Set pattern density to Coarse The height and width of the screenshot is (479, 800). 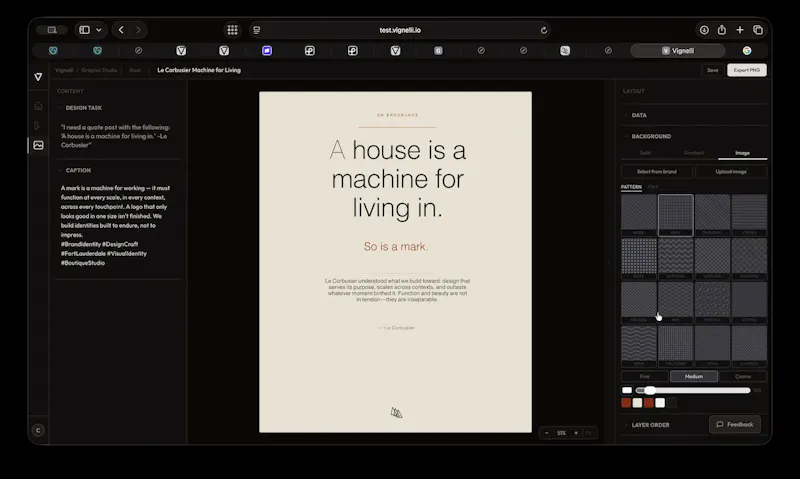(x=743, y=376)
